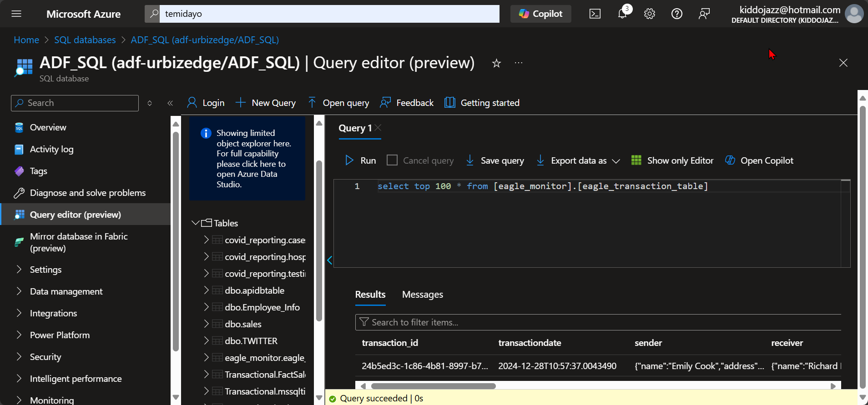Image resolution: width=868 pixels, height=405 pixels.
Task: Open more options ellipsis next to title
Action: point(519,63)
